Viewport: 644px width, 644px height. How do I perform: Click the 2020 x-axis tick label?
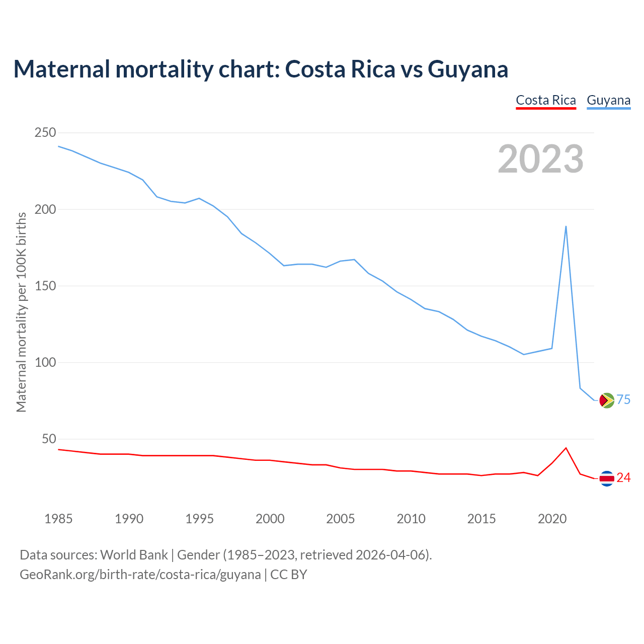tap(552, 519)
